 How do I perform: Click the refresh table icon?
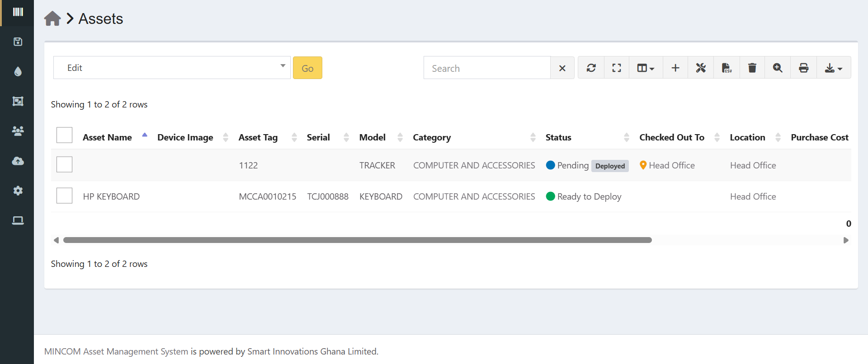[591, 68]
